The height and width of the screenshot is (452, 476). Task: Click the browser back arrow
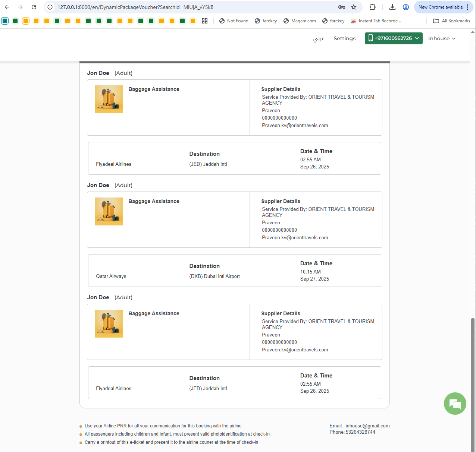tap(7, 7)
